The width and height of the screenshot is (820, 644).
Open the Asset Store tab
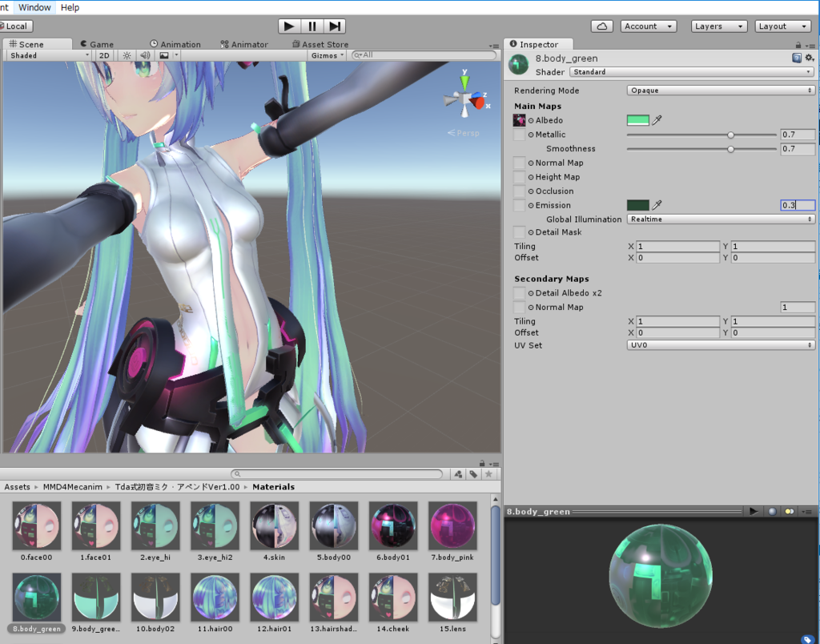320,45
